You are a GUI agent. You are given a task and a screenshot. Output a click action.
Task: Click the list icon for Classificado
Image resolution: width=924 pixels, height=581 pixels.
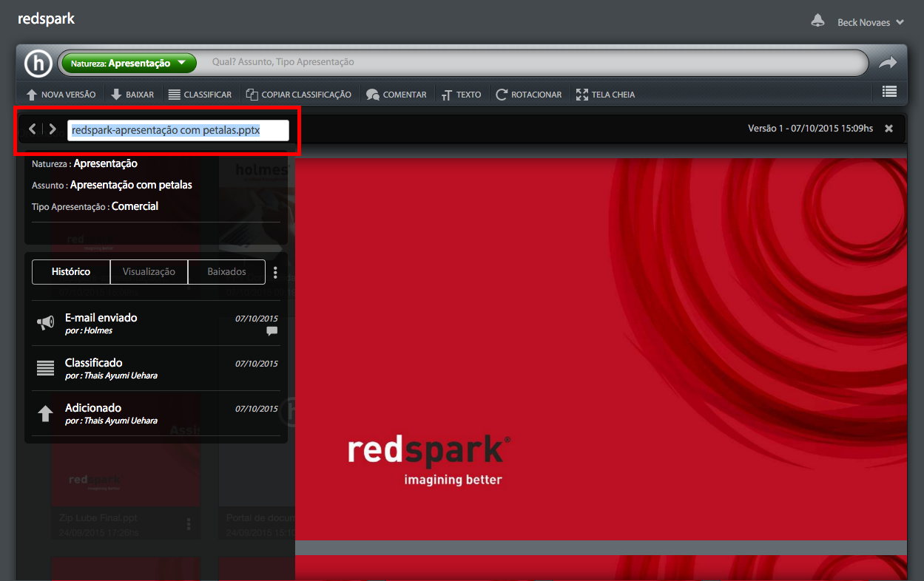[46, 368]
